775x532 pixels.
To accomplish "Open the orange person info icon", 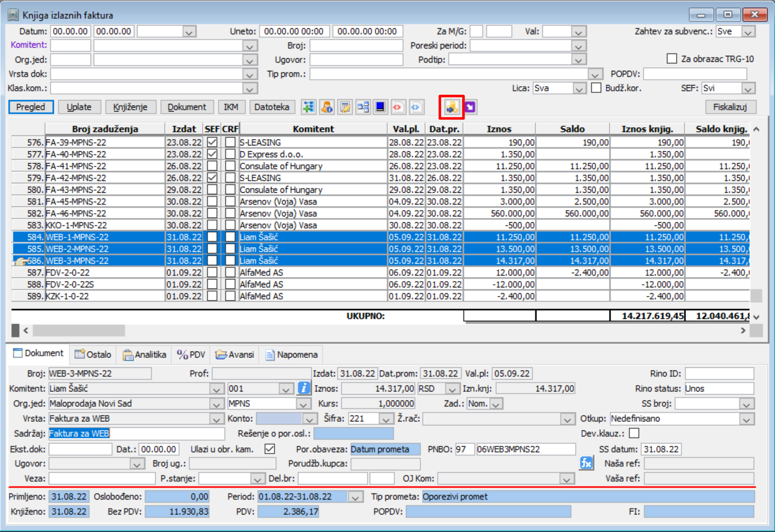I will pos(327,107).
